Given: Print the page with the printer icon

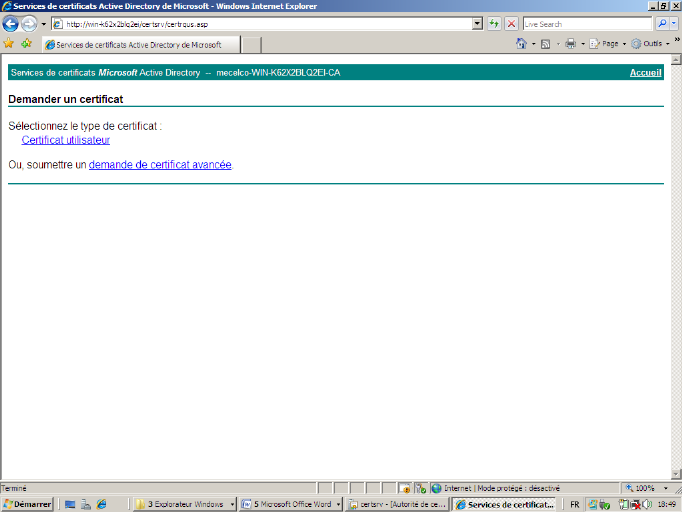Looking at the screenshot, I should pyautogui.click(x=570, y=44).
